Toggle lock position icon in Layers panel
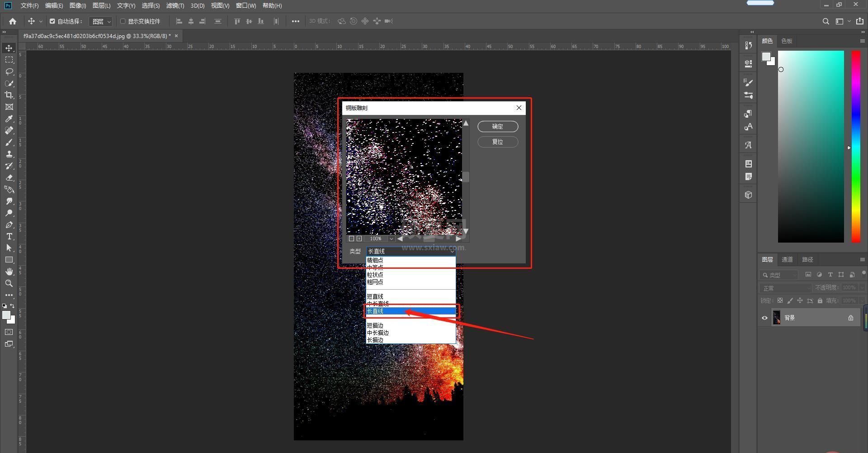Image resolution: width=868 pixels, height=453 pixels. (x=800, y=300)
